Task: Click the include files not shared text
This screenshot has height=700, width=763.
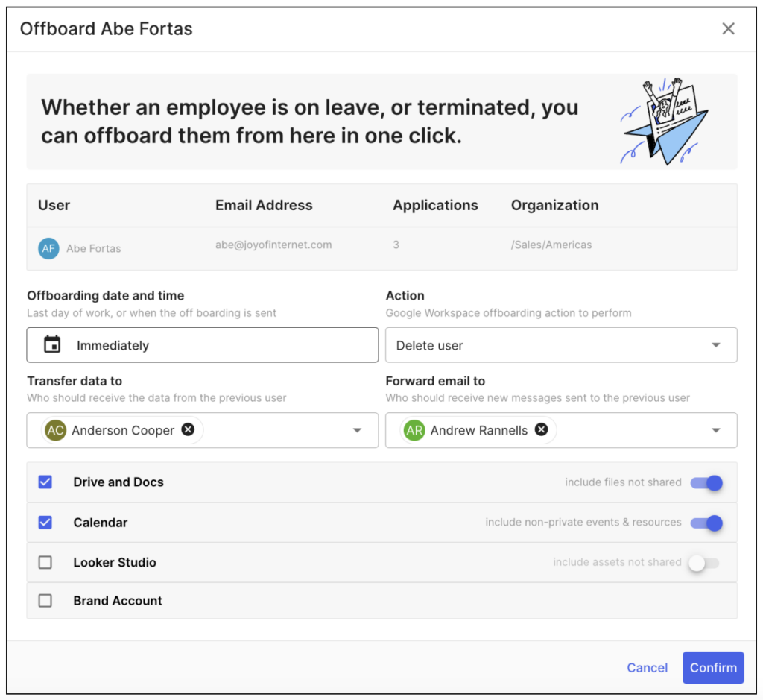Action: (x=623, y=482)
